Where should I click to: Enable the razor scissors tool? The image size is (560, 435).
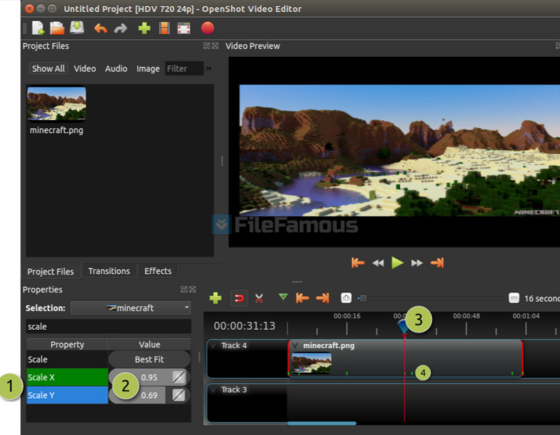click(259, 298)
